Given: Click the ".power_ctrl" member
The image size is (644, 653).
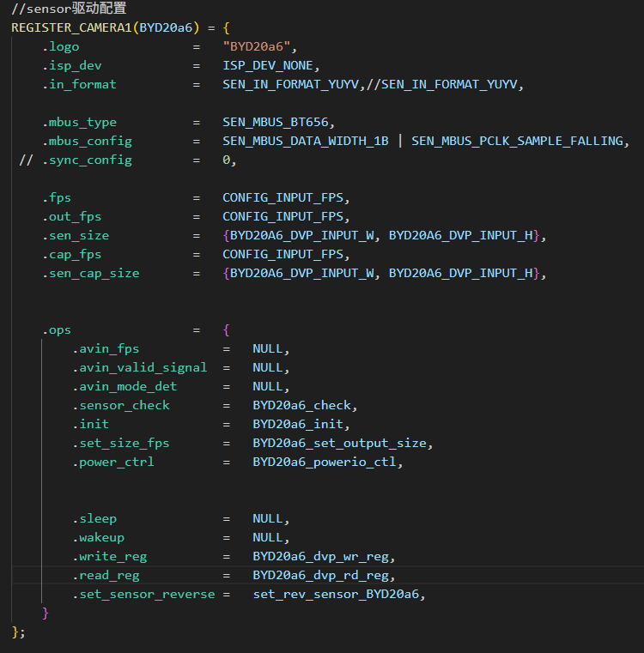Looking at the screenshot, I should (113, 463).
